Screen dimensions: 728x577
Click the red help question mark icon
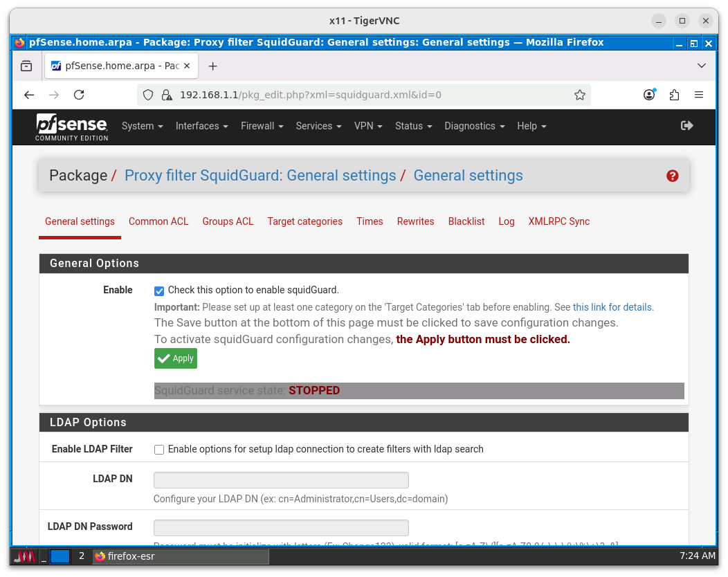pyautogui.click(x=672, y=176)
